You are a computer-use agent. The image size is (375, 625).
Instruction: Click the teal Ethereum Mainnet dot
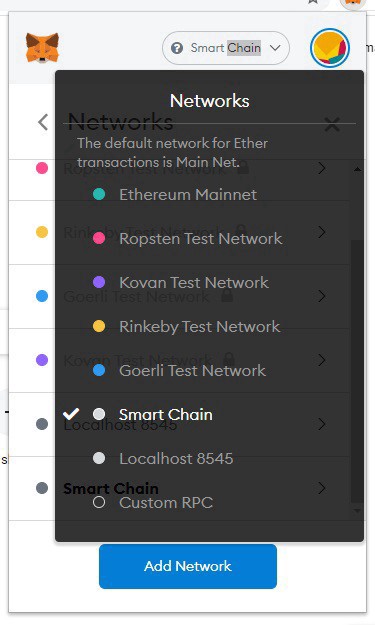99,194
